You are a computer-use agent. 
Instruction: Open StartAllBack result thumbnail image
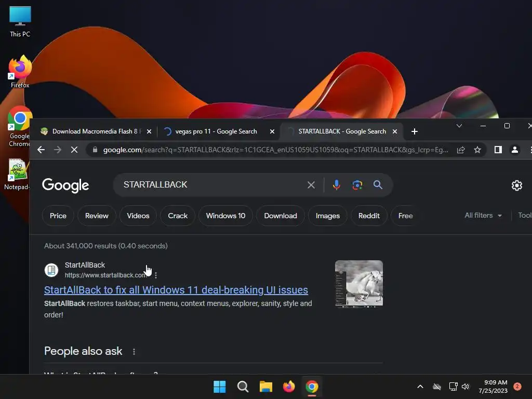click(359, 284)
